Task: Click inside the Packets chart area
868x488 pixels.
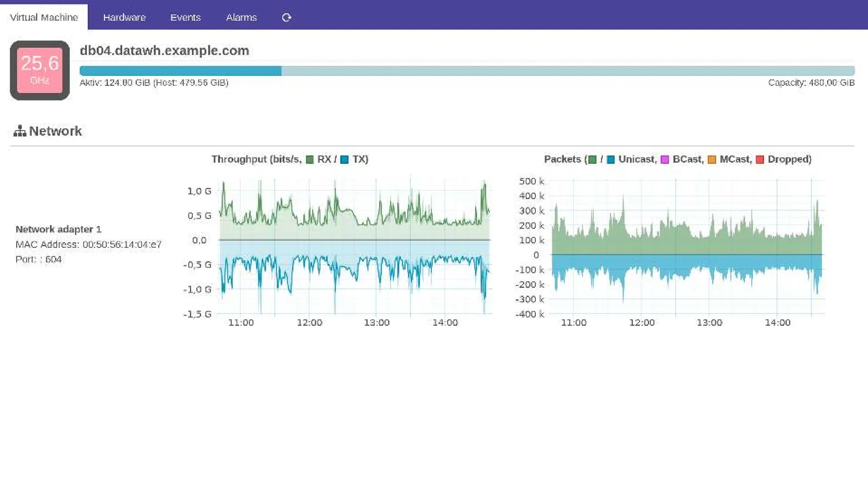Action: (x=687, y=246)
